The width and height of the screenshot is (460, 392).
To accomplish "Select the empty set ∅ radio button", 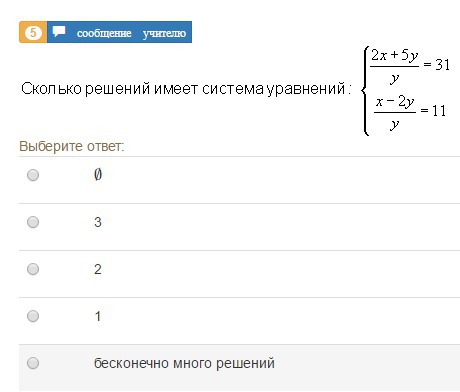I will click(33, 175).
